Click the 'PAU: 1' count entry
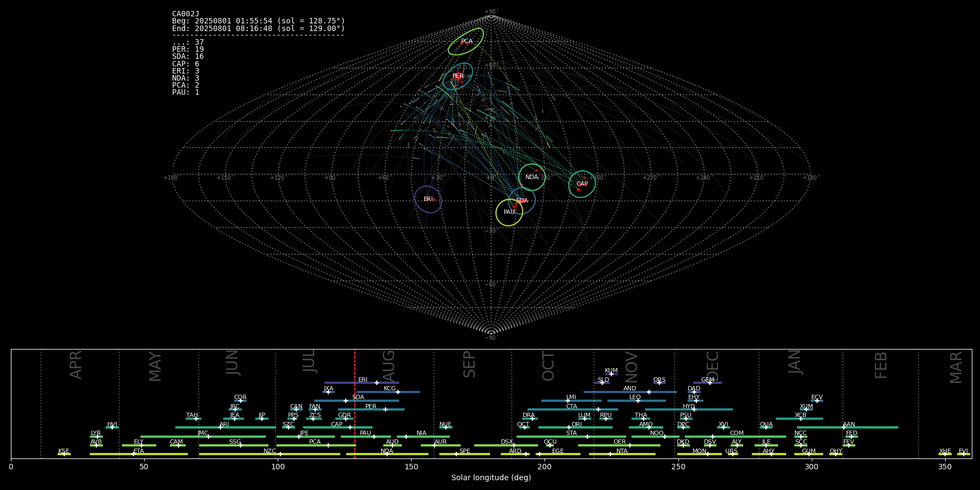Screen dimensions: 980x490 (186, 92)
